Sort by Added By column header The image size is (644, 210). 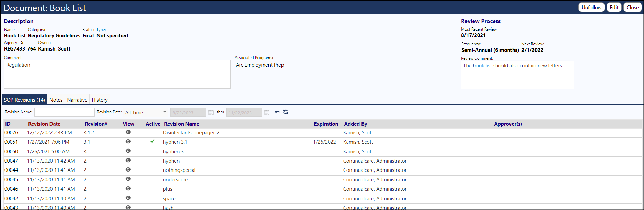click(x=356, y=124)
